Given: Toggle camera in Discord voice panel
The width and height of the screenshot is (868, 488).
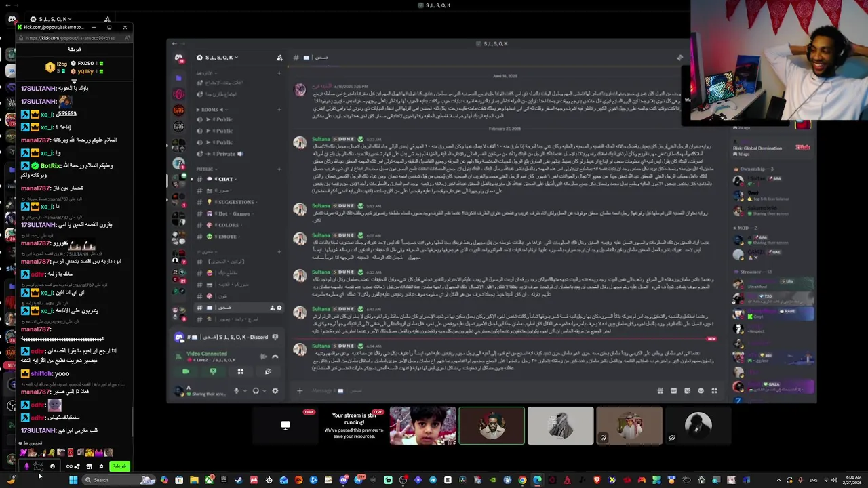Looking at the screenshot, I should click(x=186, y=371).
